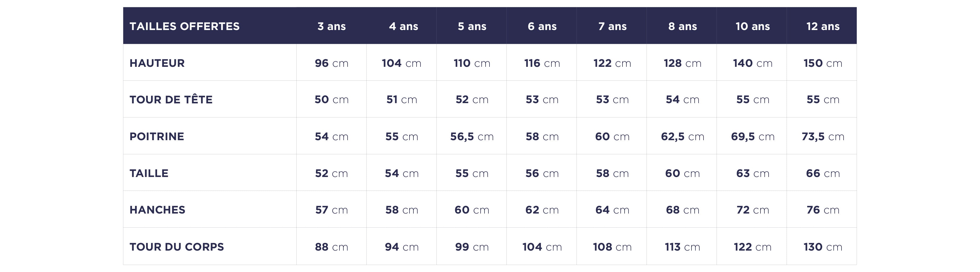Click the 5 ans column header
The width and height of the screenshot is (980, 272).
point(472,26)
